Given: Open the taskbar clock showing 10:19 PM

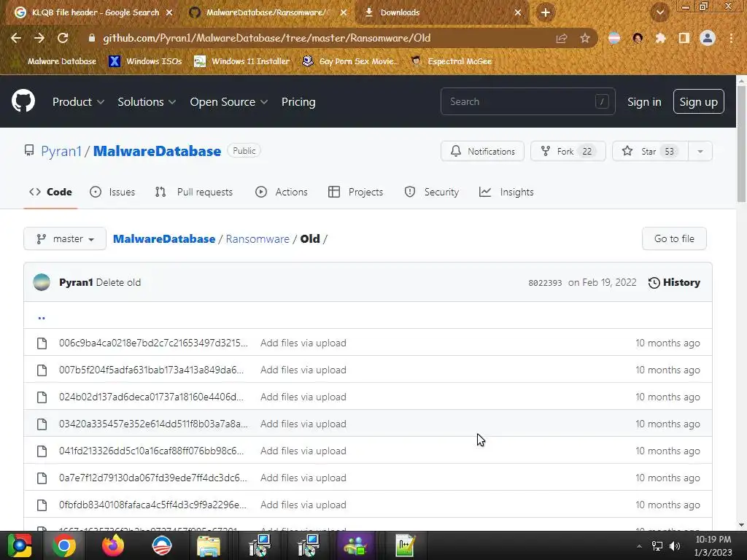Looking at the screenshot, I should [x=713, y=545].
